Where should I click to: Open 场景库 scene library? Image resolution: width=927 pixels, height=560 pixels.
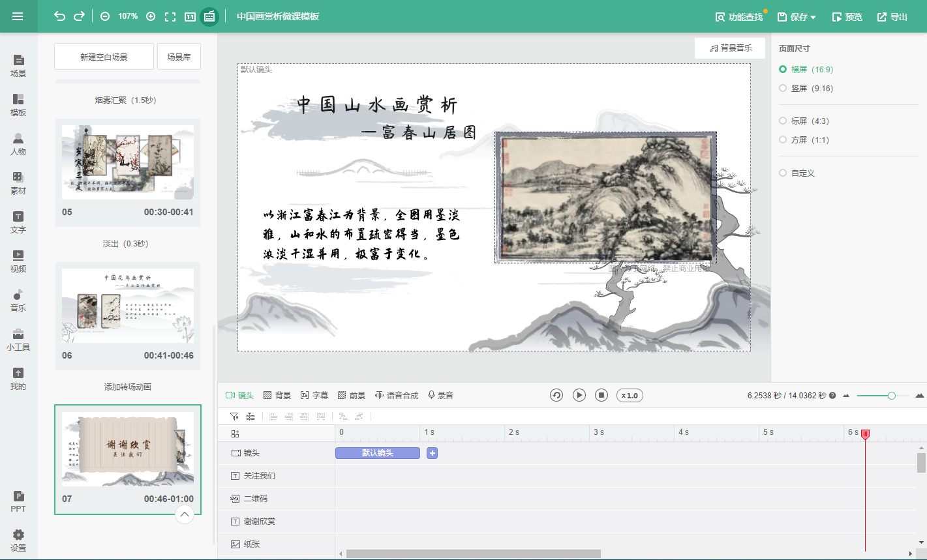tap(179, 57)
